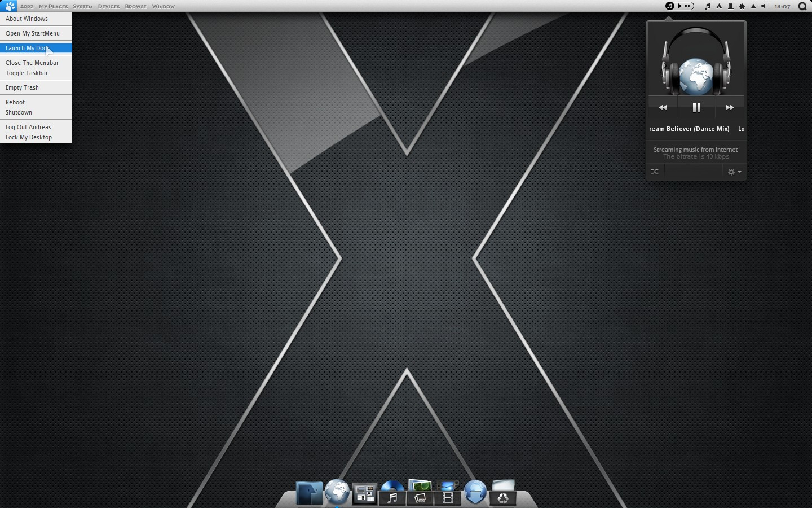Choose Log Out Andreas
Viewport: 812px width, 508px height.
click(36, 127)
